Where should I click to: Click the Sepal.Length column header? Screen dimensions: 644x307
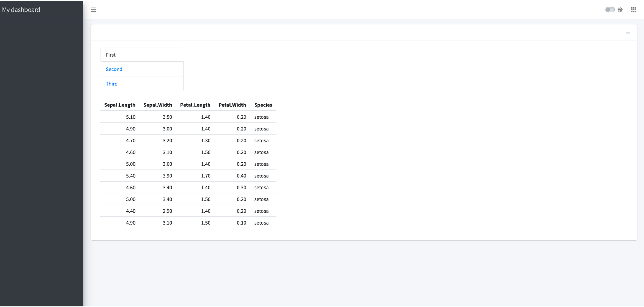119,105
